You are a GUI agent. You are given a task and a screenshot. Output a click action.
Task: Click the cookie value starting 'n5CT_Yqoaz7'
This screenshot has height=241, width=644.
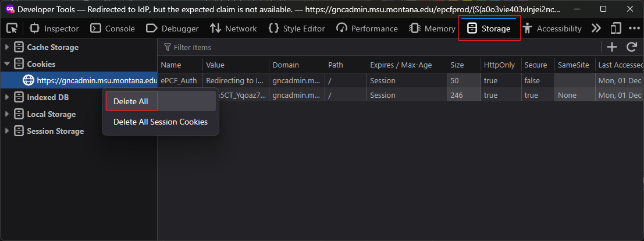pyautogui.click(x=244, y=95)
